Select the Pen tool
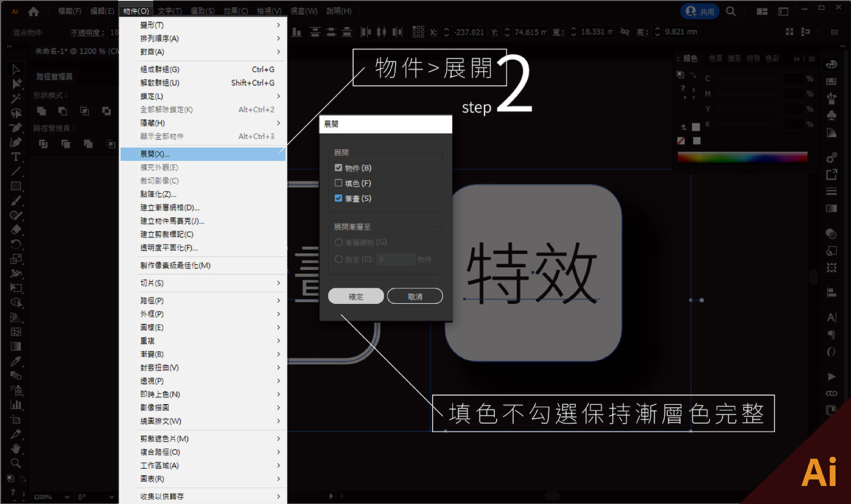This screenshot has width=851, height=504. point(16,128)
